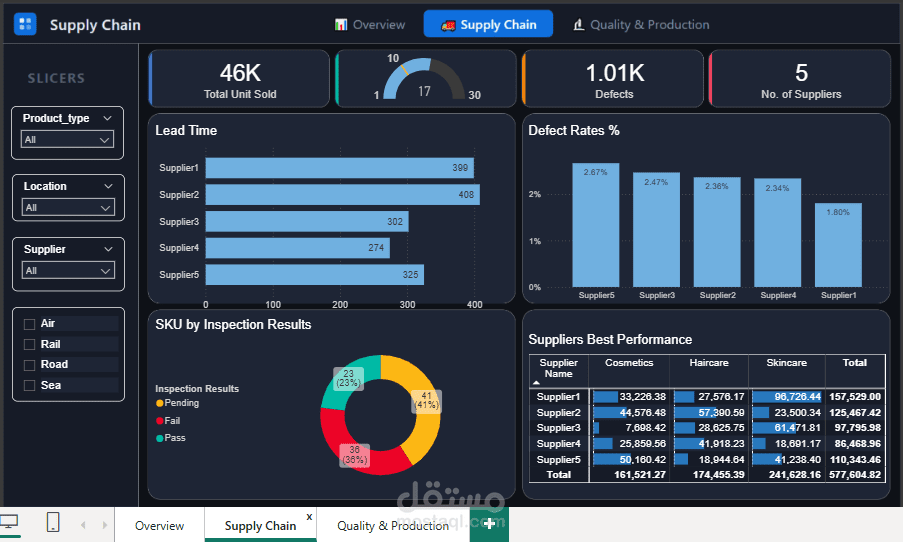Collapse the Location slicer header chevron
Viewport: 903px width, 542px height.
(108, 186)
